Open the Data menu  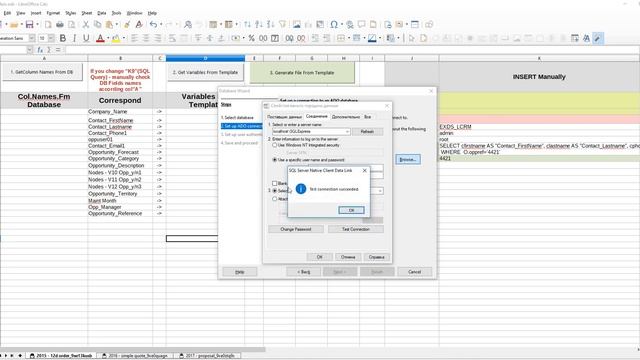tap(102, 13)
